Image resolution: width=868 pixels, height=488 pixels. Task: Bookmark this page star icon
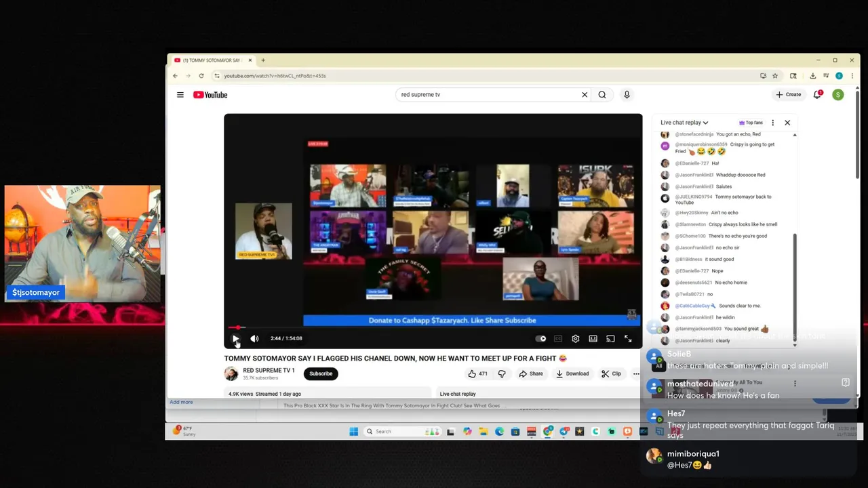tap(775, 76)
